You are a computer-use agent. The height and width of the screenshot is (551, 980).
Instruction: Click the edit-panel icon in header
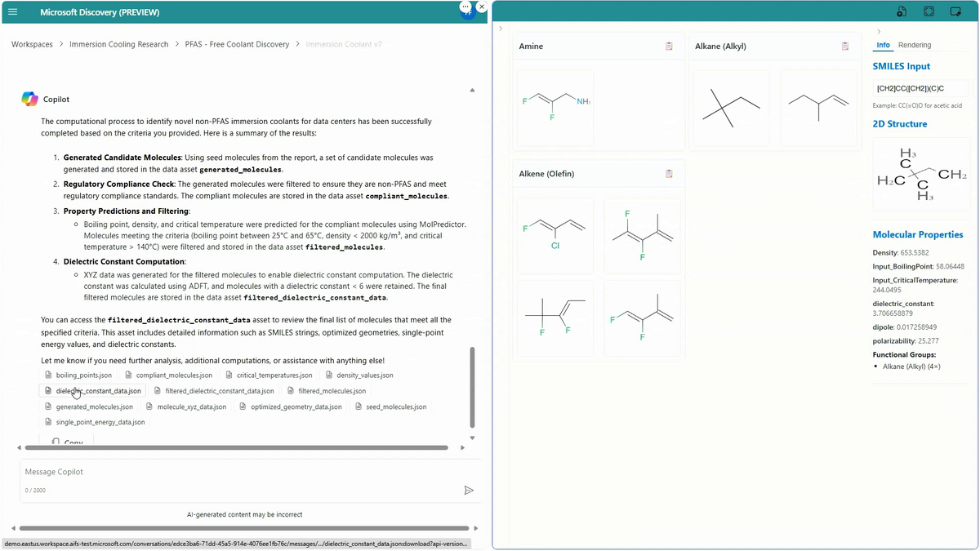point(955,11)
